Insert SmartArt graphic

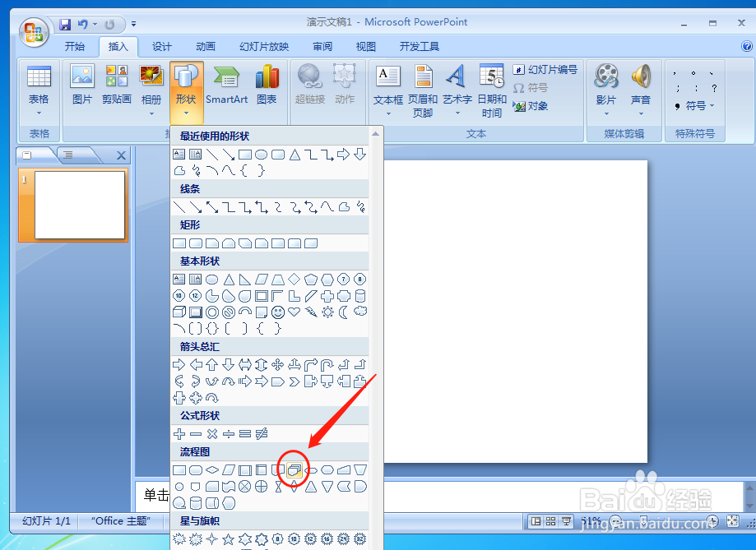(x=226, y=85)
